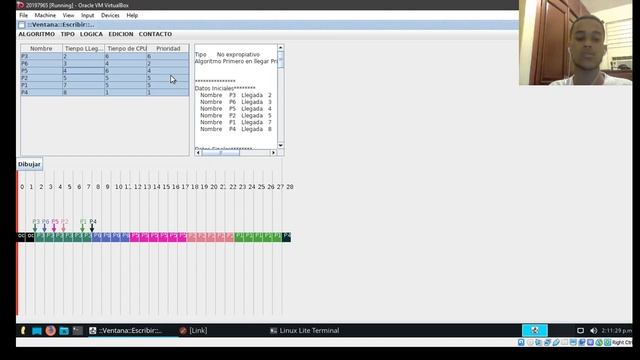The height and width of the screenshot is (360, 640).
Task: Select the P5 name cell in table
Action: click(41, 71)
